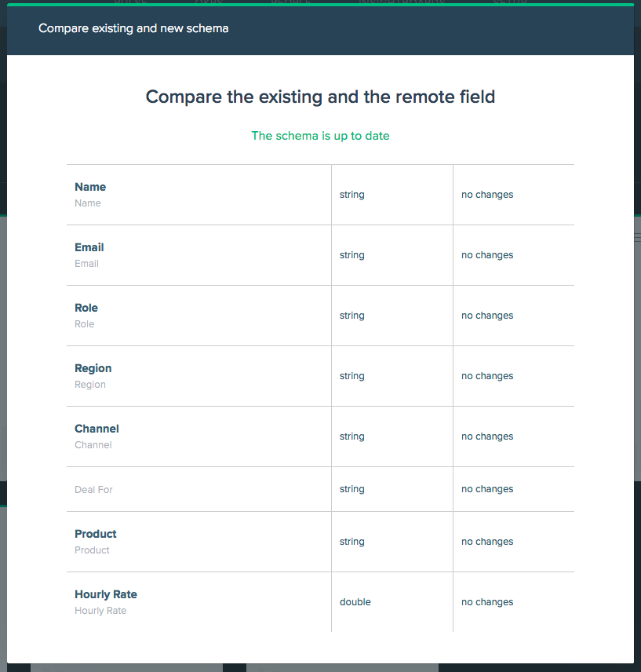Click the bold Hourly Rate field label
The image size is (641, 672).
coord(106,594)
